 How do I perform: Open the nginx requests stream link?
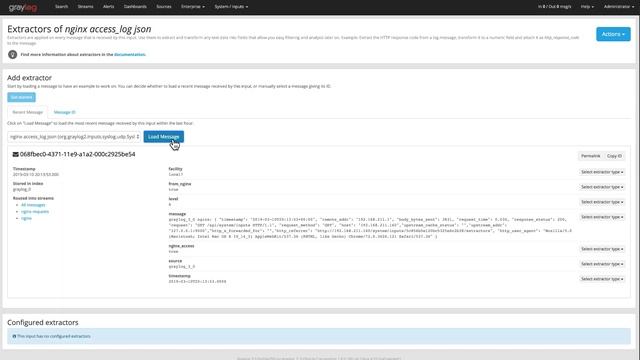click(x=35, y=211)
